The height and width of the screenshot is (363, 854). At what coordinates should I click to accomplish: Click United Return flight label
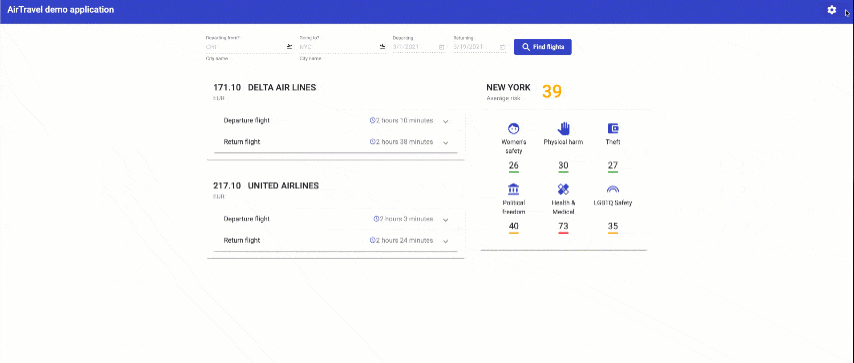coord(242,240)
